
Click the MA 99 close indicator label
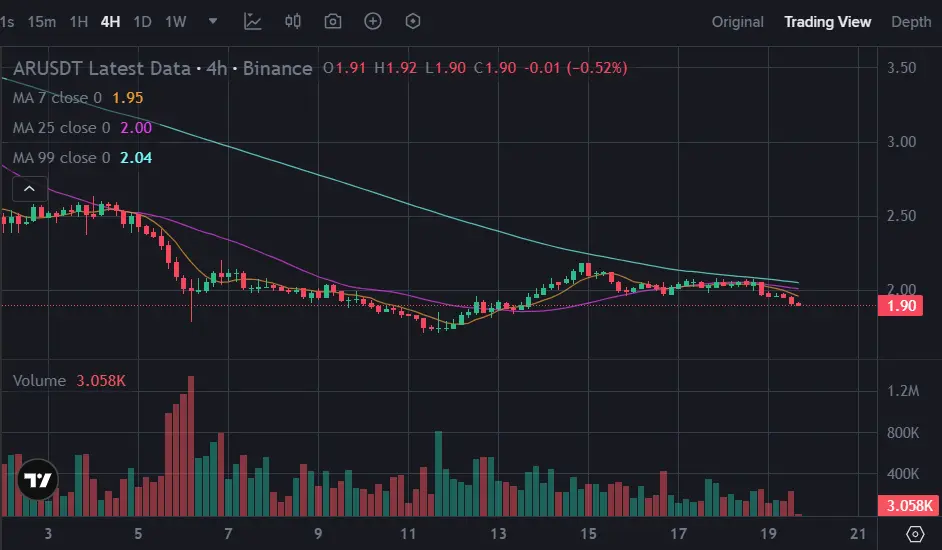pos(61,158)
